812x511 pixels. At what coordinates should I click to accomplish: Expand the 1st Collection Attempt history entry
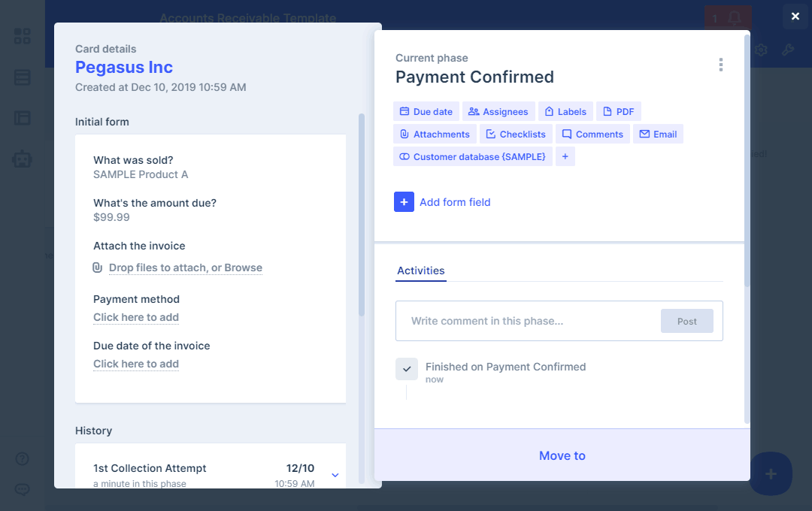(x=335, y=475)
